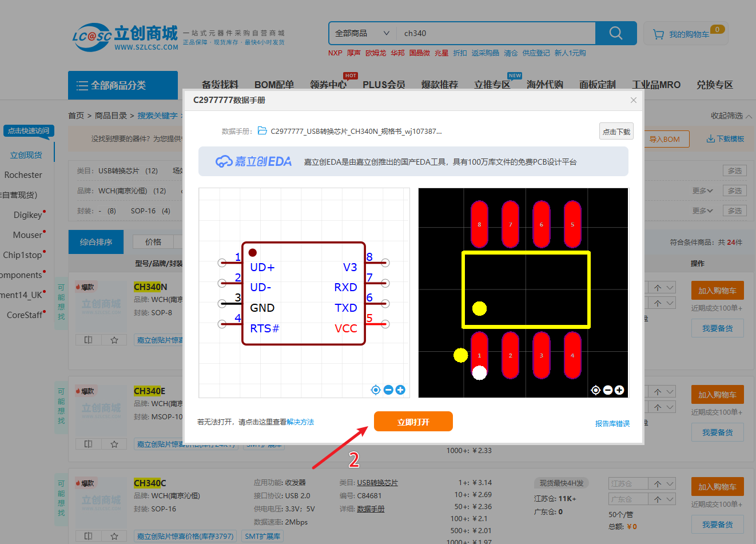Add CH340N to cart with 加入购物车
The width and height of the screenshot is (756, 544).
(x=718, y=291)
